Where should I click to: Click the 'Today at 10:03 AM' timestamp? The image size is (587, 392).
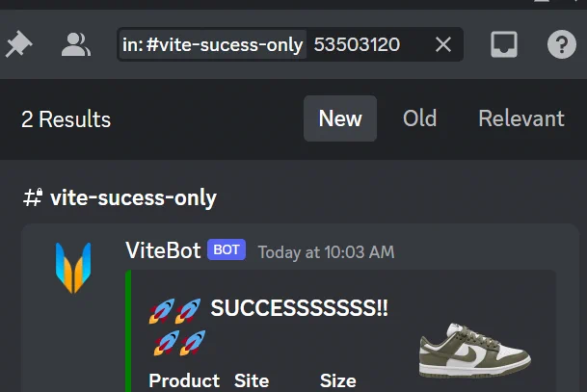327,252
